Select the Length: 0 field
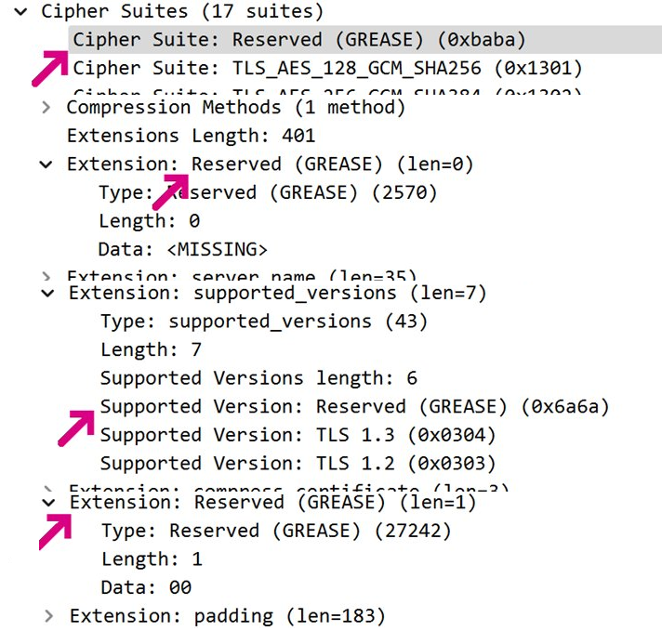This screenshot has height=644, width=662. pyautogui.click(x=149, y=221)
